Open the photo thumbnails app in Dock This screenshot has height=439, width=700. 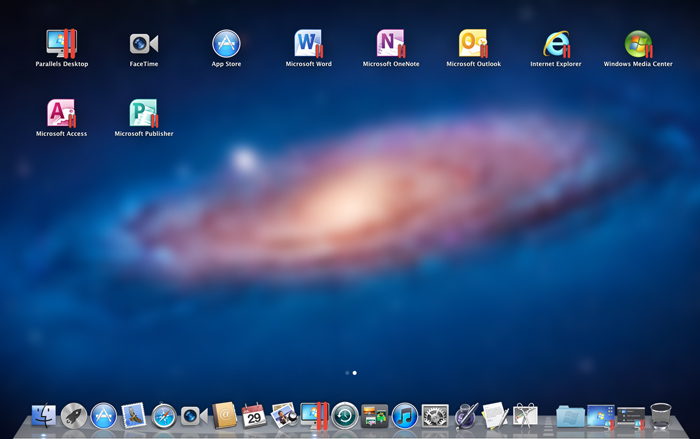[375, 416]
